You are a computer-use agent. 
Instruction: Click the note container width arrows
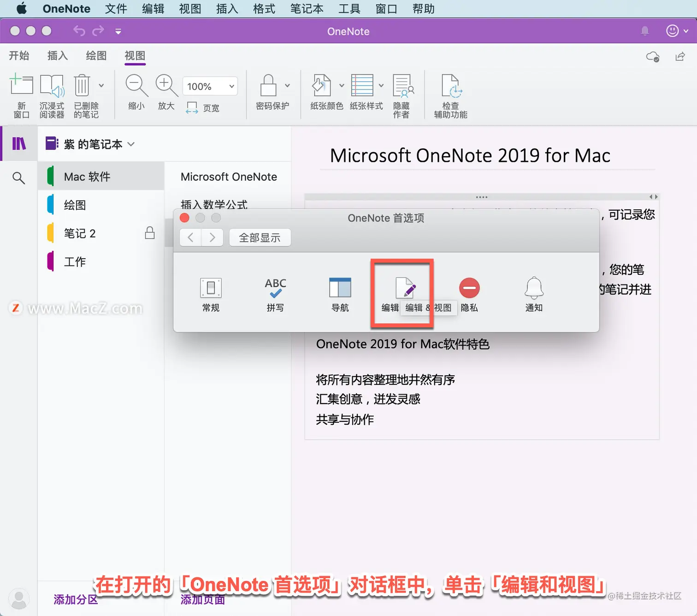(654, 197)
